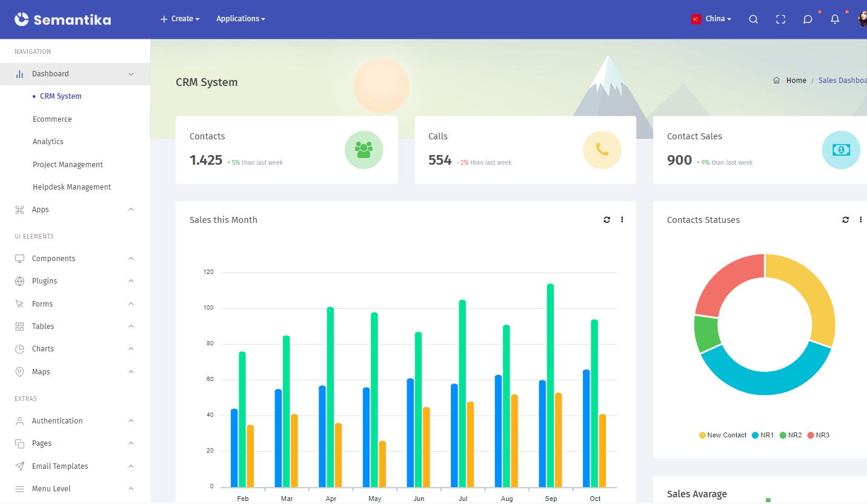This screenshot has height=504, width=867.
Task: Open the search magnifier icon in header
Action: (x=753, y=19)
